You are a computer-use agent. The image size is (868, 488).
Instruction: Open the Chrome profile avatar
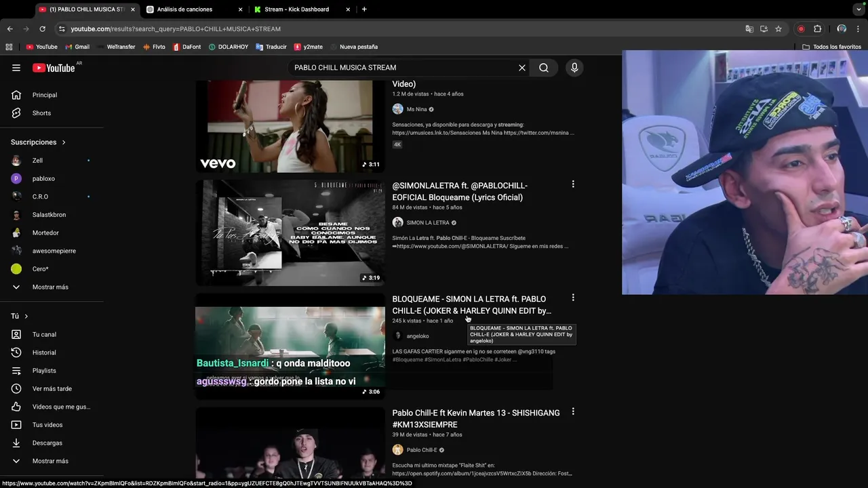click(842, 29)
